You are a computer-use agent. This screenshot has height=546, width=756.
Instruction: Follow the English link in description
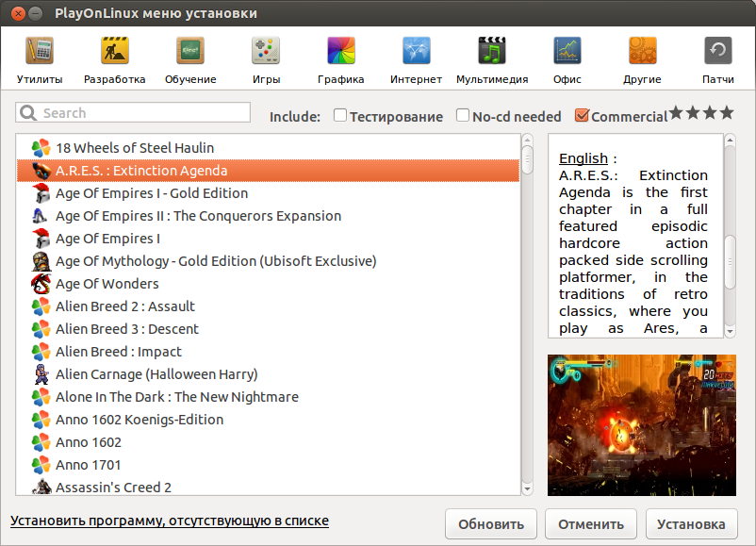(583, 158)
